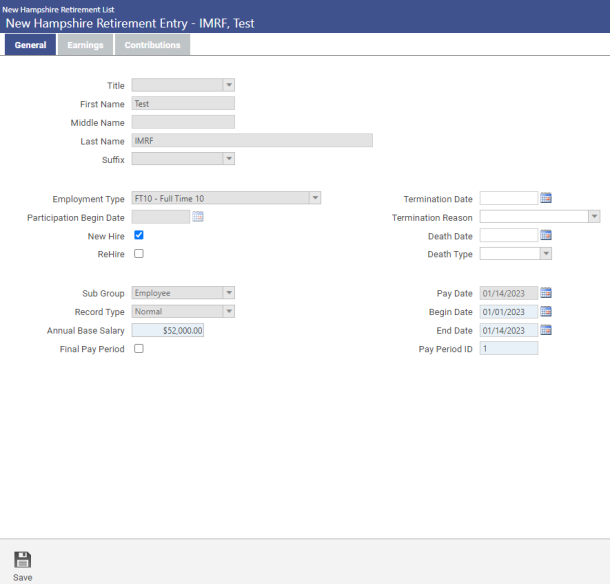Viewport: 610px width, 584px height.
Task: Click the Middle Name text field
Action: point(183,122)
